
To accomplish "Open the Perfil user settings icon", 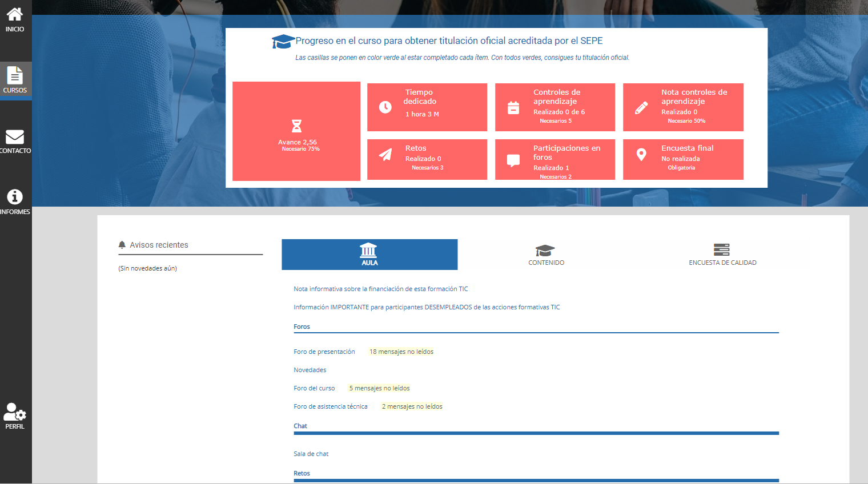I will [15, 412].
